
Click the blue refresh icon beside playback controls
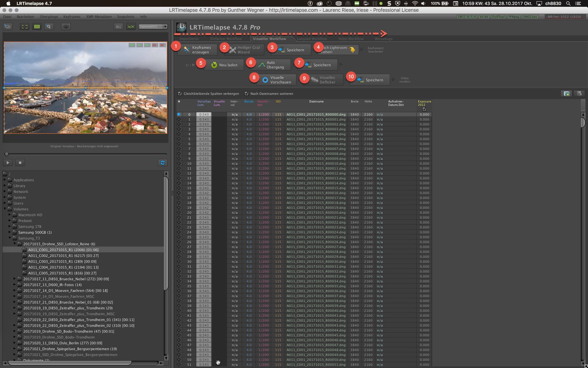tap(163, 163)
